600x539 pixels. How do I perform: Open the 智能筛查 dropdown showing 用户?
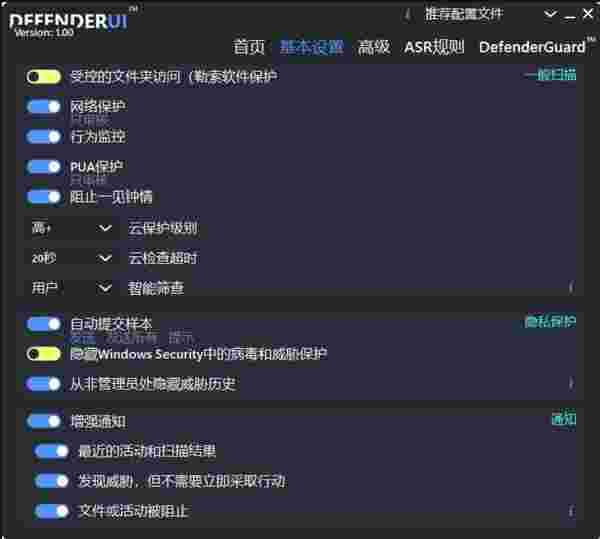pos(72,288)
